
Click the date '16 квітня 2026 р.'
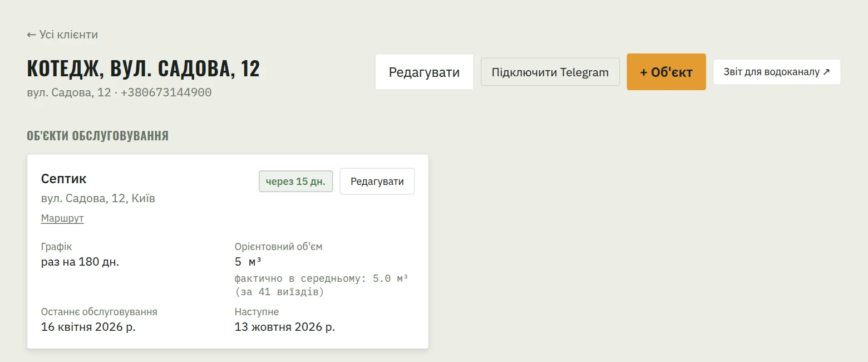point(88,327)
